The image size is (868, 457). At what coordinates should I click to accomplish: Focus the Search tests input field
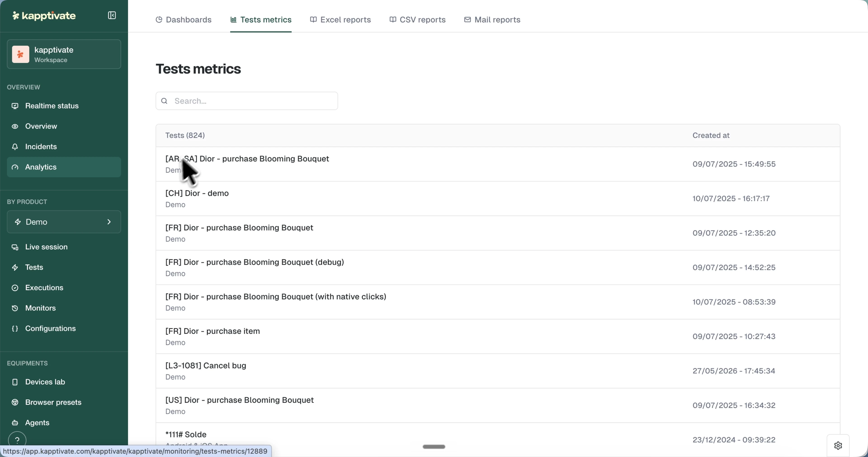pos(247,101)
